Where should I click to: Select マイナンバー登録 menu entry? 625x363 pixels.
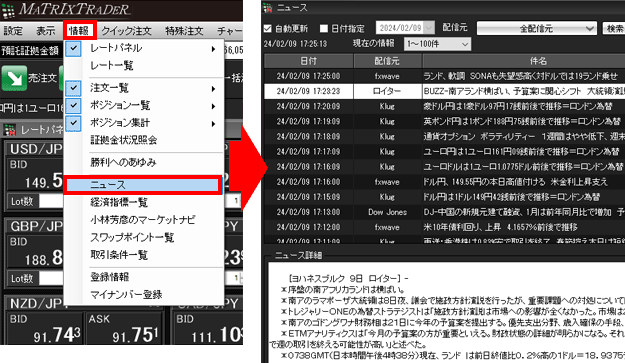pos(126,295)
